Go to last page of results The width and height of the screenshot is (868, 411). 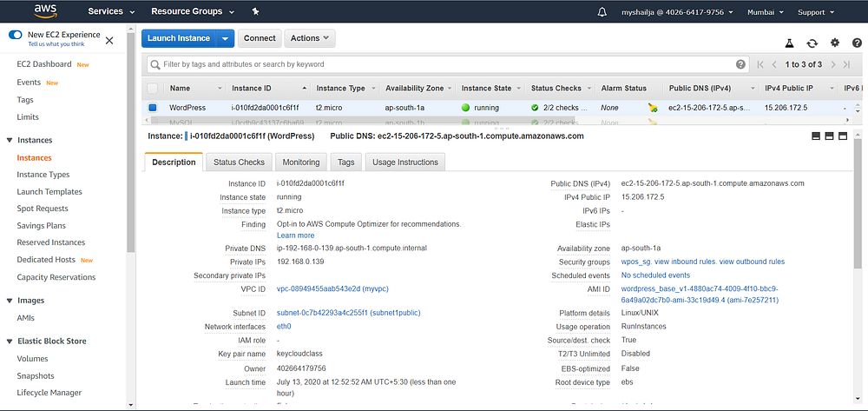[x=846, y=64]
